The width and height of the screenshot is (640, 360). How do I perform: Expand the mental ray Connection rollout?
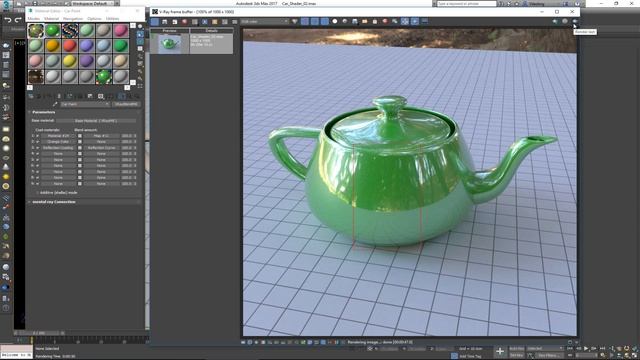click(x=53, y=202)
